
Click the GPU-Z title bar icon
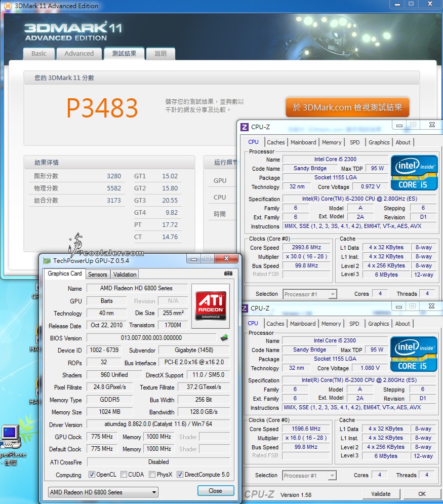point(47,261)
